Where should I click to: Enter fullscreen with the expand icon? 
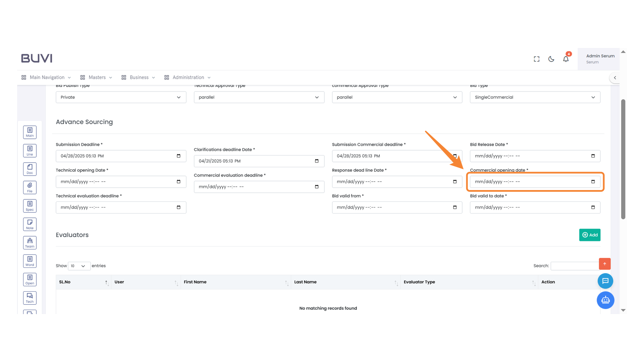537,59
